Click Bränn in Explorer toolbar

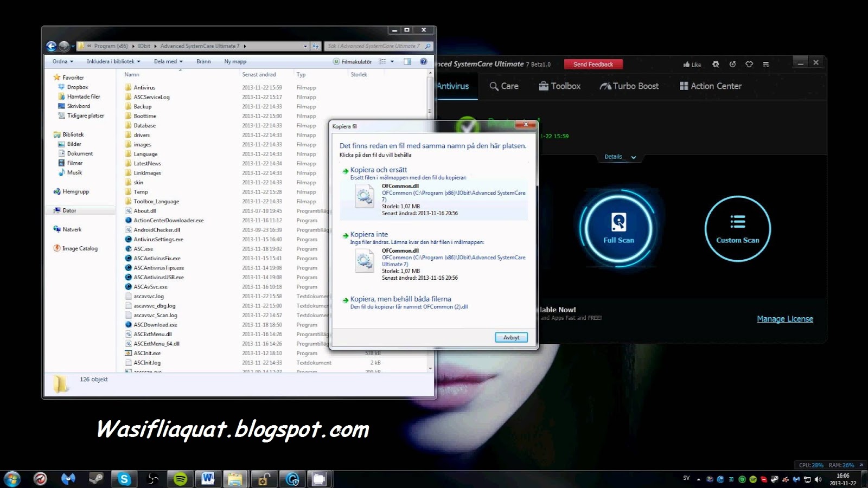tap(203, 61)
